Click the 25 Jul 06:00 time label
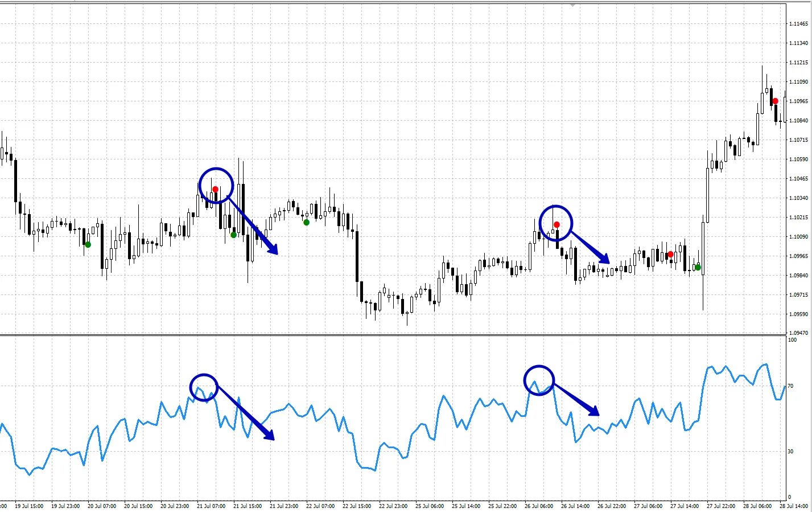 tap(430, 506)
